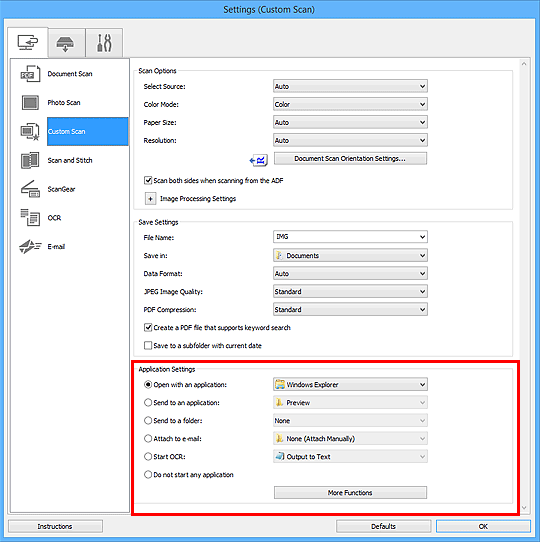The image size is (540, 542).
Task: Choose the ScanGear icon
Action: [x=30, y=189]
